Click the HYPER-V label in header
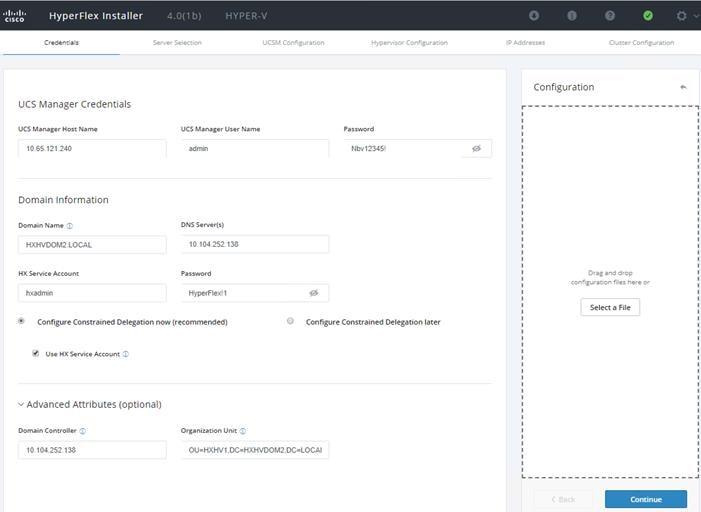The image size is (701, 512). click(246, 16)
